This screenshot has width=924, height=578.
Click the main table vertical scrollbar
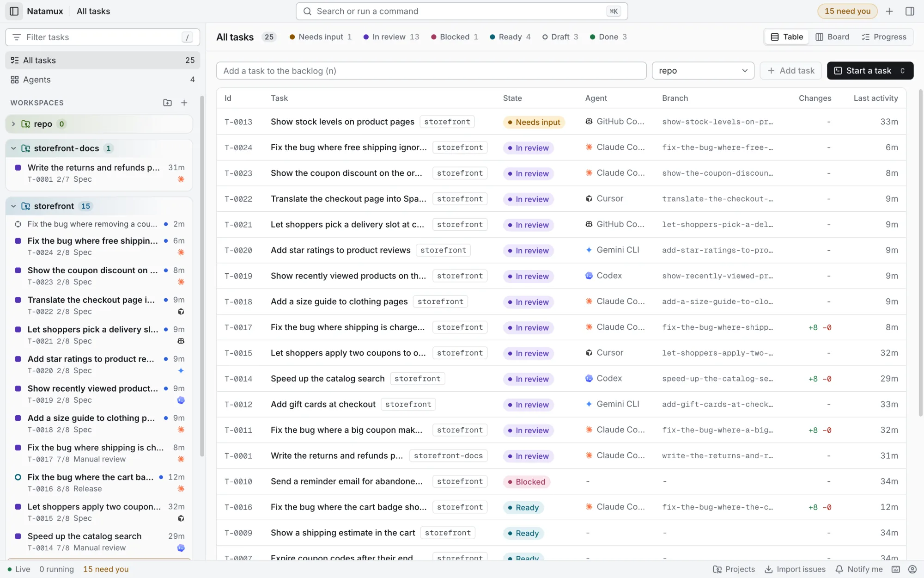[x=920, y=252]
